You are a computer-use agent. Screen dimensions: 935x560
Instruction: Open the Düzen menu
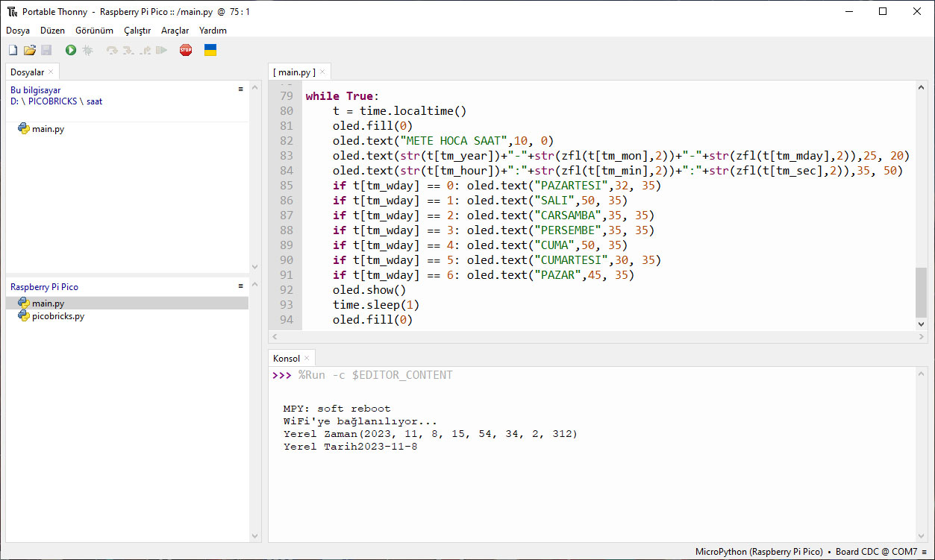click(52, 31)
